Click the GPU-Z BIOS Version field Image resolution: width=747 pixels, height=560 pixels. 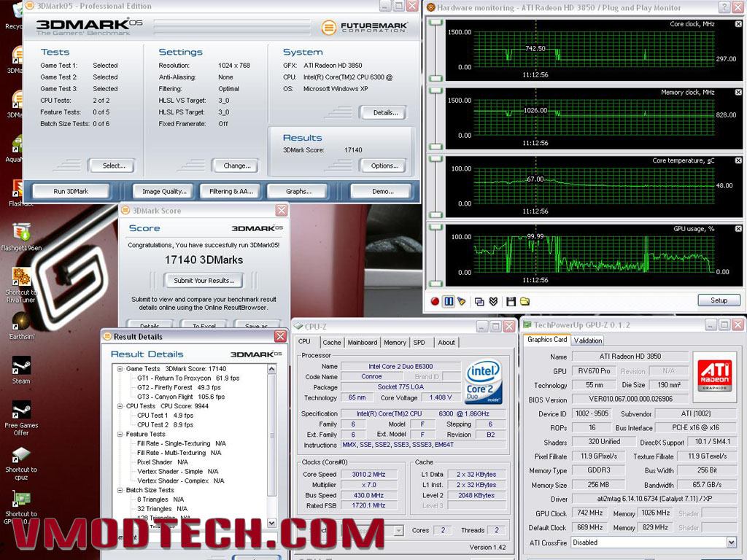630,399
